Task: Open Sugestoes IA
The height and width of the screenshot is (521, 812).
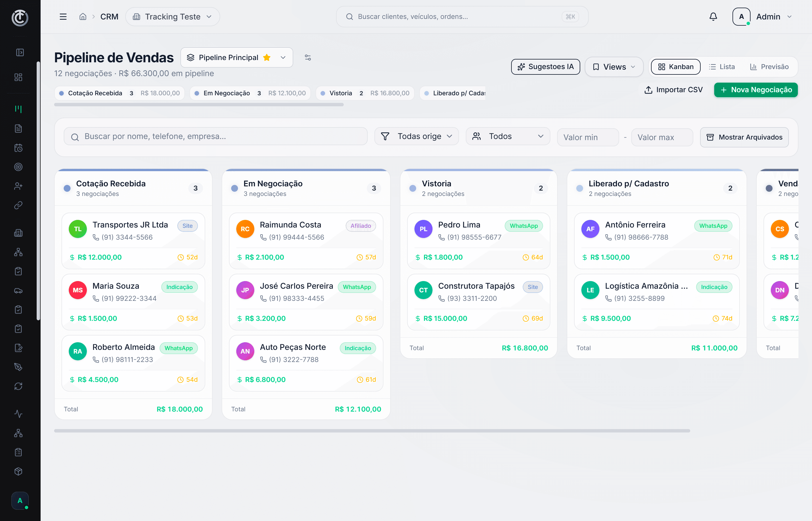Action: click(545, 67)
